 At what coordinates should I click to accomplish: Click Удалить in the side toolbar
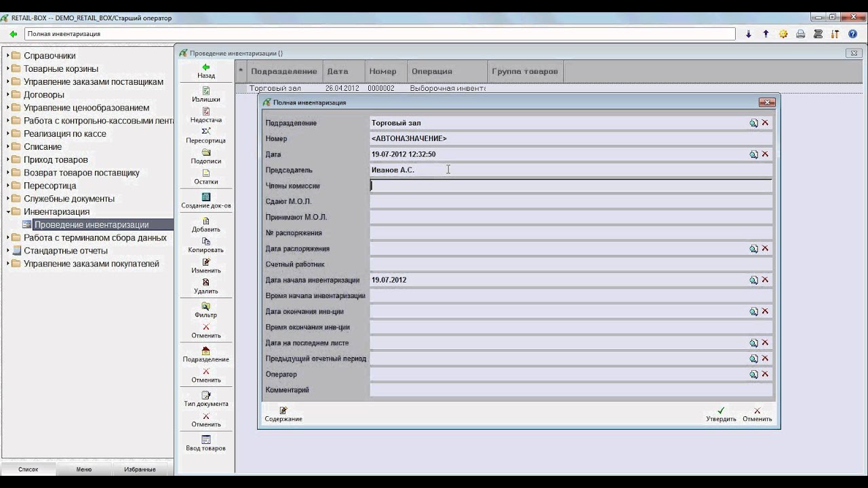coord(206,286)
